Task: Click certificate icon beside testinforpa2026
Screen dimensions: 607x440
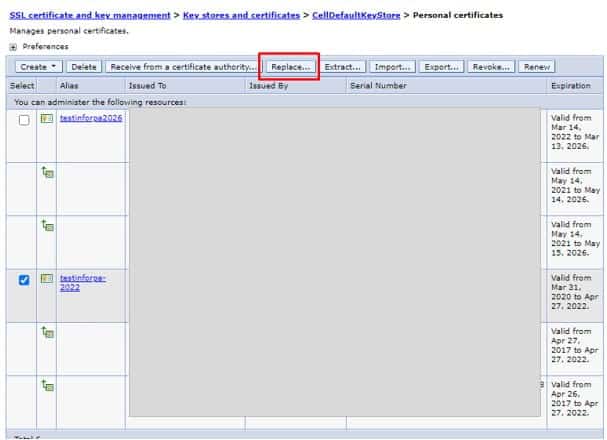Action: 47,118
